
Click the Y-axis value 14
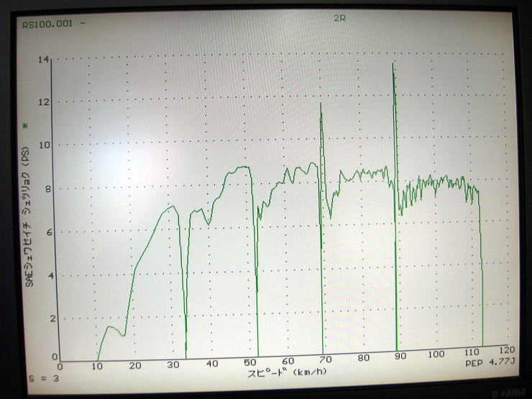(x=43, y=60)
